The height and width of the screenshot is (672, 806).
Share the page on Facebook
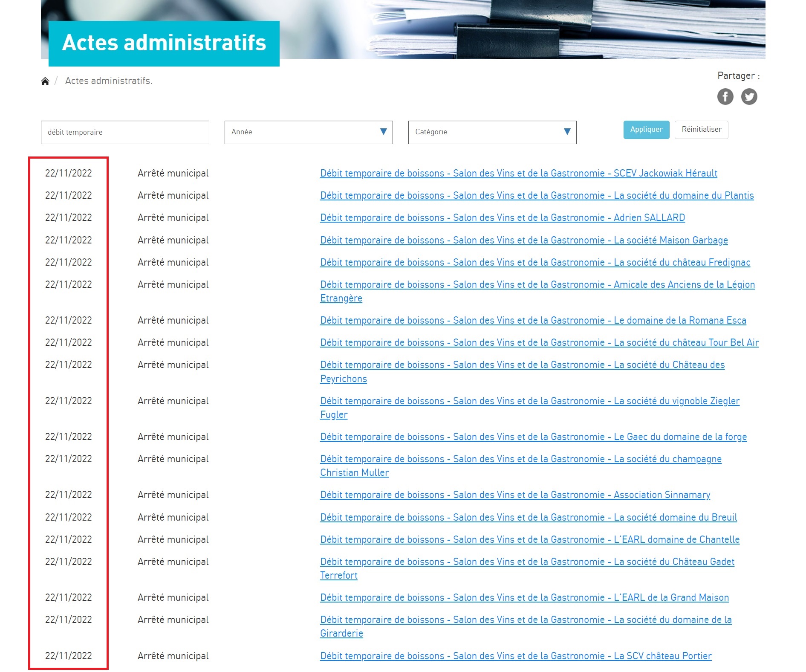(x=725, y=96)
